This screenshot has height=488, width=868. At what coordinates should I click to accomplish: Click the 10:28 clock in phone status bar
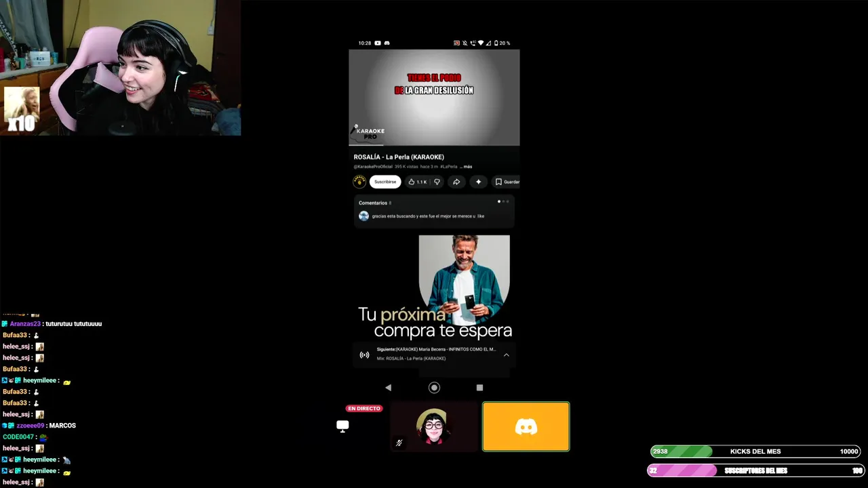click(x=365, y=43)
